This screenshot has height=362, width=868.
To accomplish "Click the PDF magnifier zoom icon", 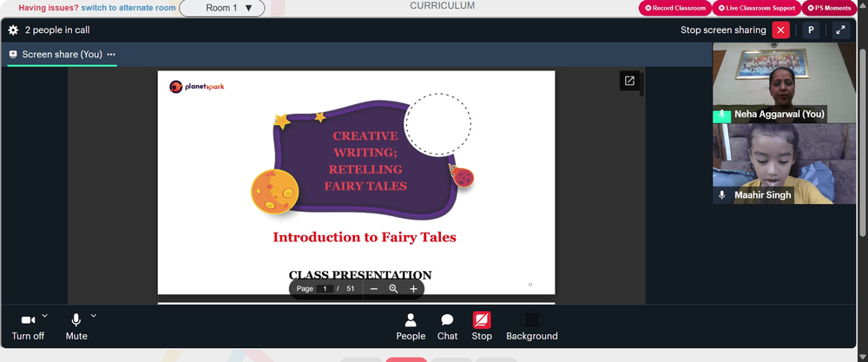I will [x=393, y=289].
